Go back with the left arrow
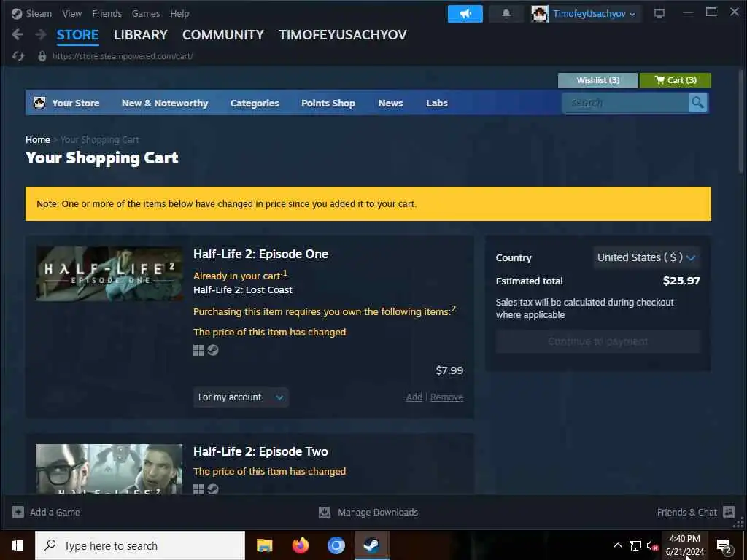The height and width of the screenshot is (560, 747). click(18, 34)
